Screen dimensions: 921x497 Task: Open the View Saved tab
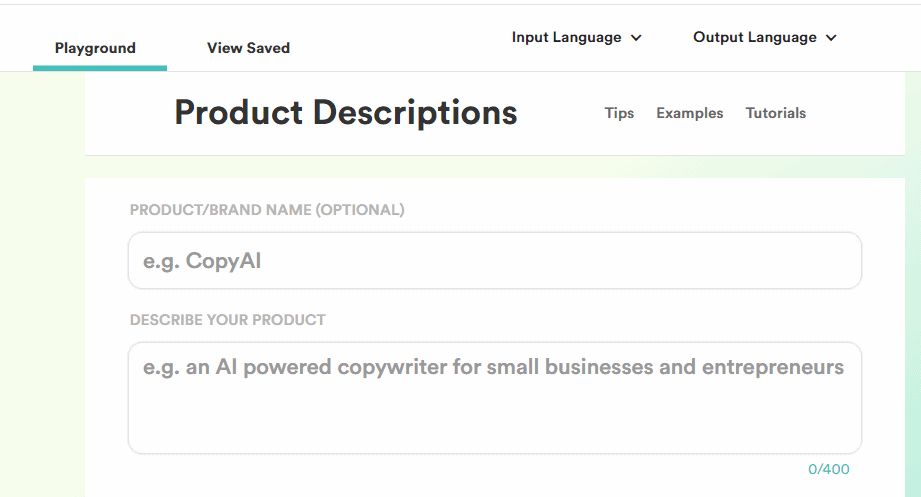pos(248,48)
